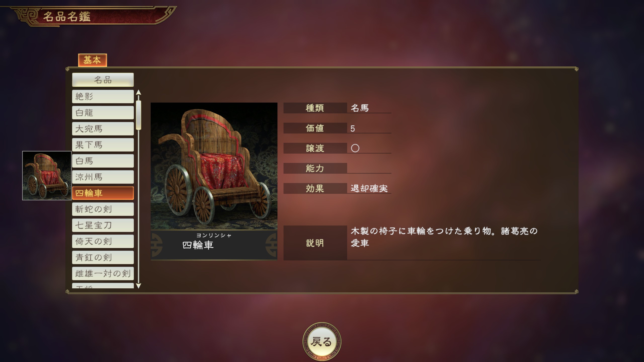The height and width of the screenshot is (362, 644).
Task: Select 七星宝刀 in the list
Action: point(103,225)
